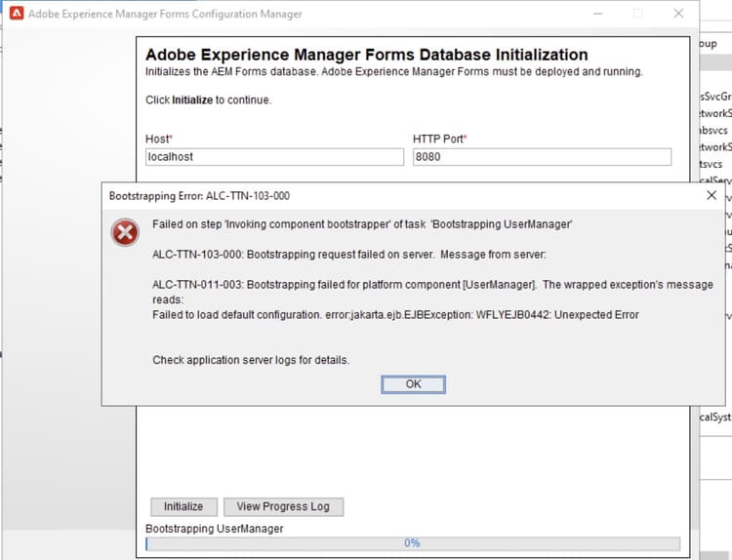Select the "tsvcs" entry in background list
The height and width of the screenshot is (560, 732).
pos(712,164)
